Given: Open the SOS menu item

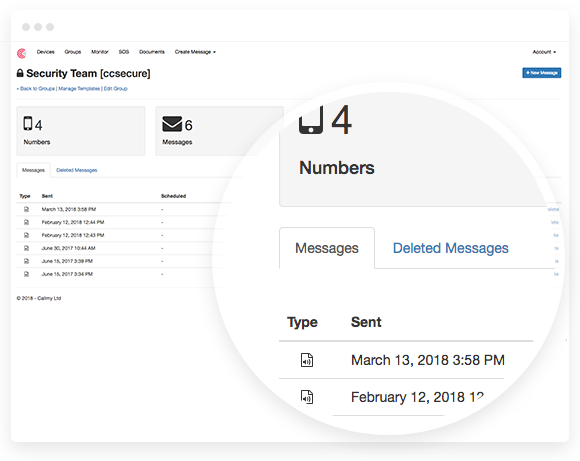Looking at the screenshot, I should click(124, 52).
